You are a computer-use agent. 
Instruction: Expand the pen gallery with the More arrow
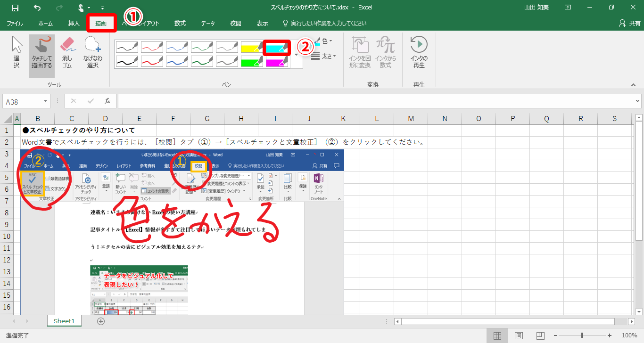point(297,55)
